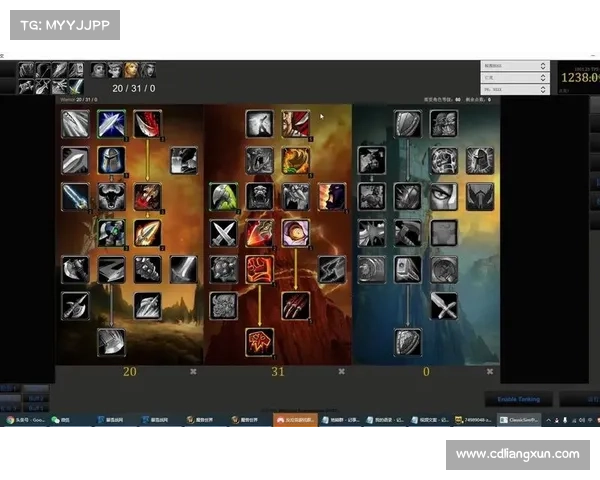Open the middle of three combo boxes
Image resolution: width=600 pixels, height=480 pixels.
pos(515,78)
